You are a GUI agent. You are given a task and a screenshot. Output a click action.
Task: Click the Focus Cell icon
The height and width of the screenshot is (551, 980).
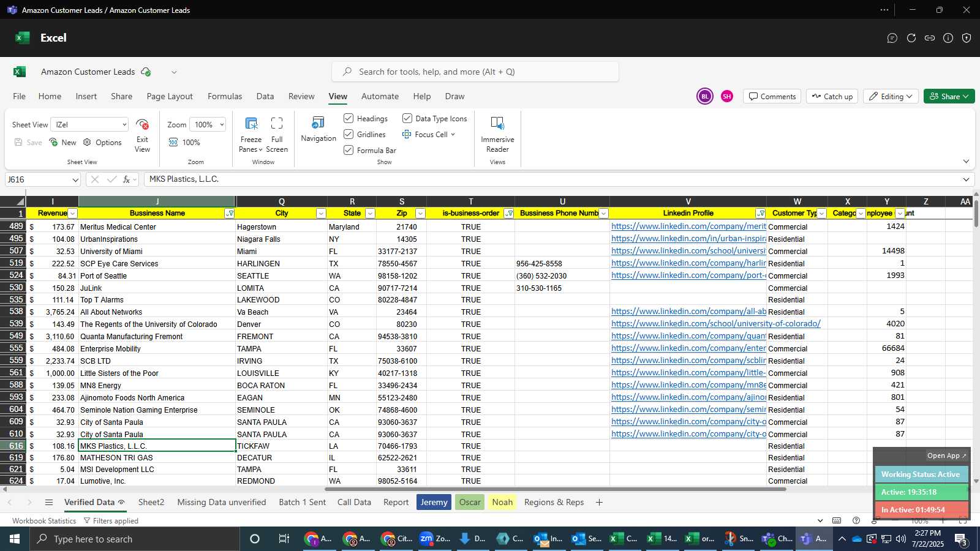(407, 134)
